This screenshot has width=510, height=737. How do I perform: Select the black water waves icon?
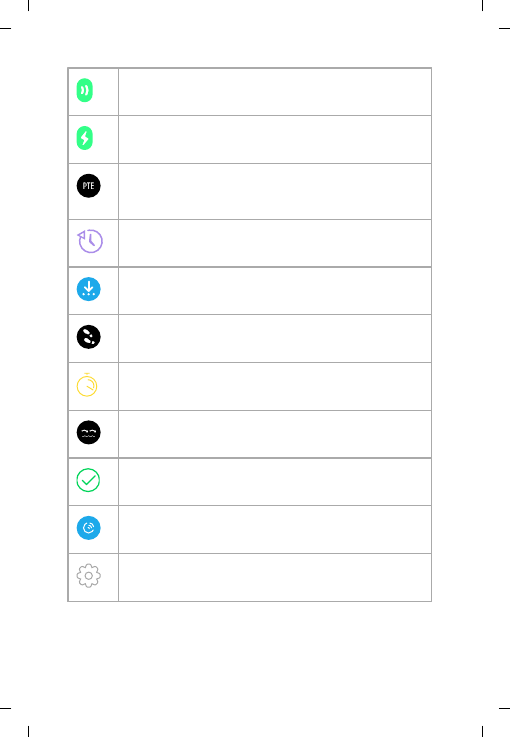click(88, 432)
